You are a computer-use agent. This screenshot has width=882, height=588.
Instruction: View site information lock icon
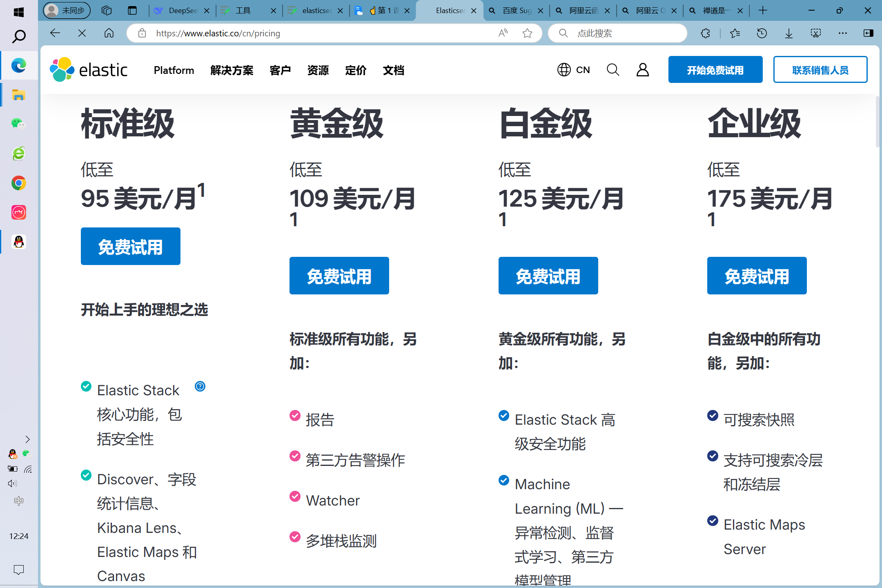(x=142, y=33)
